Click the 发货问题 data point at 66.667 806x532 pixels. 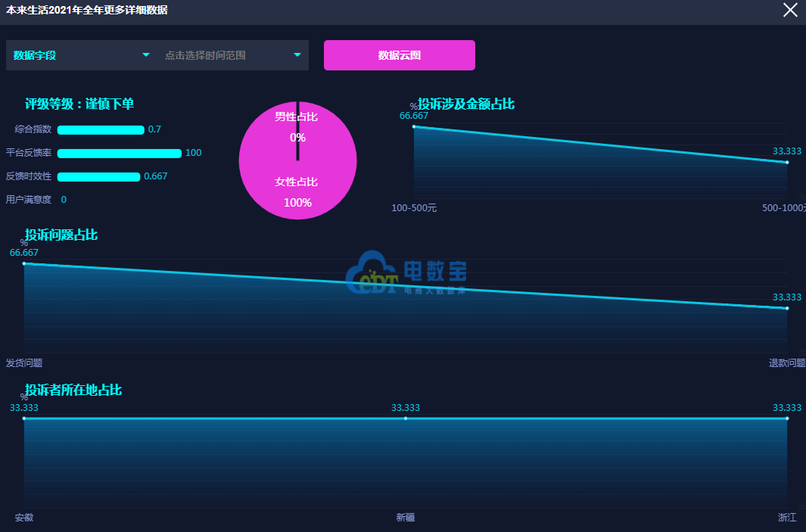click(x=24, y=263)
